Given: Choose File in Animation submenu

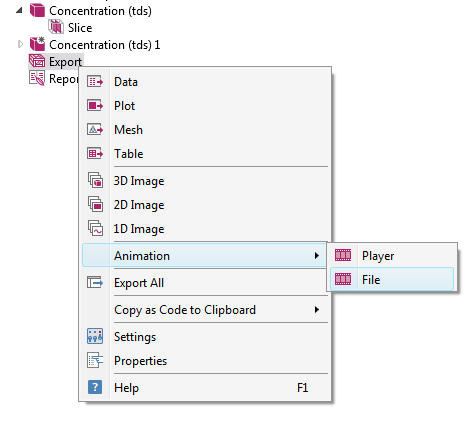Looking at the screenshot, I should click(x=392, y=279).
